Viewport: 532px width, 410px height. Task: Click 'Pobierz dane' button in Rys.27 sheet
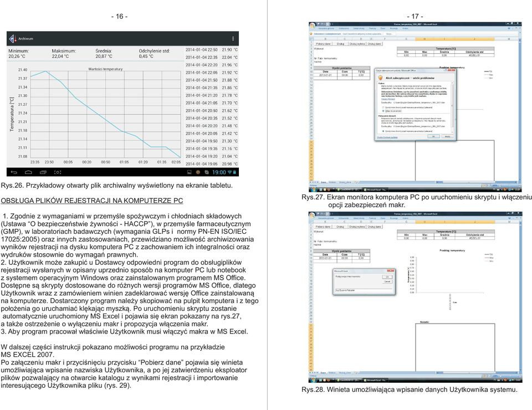pos(323,44)
